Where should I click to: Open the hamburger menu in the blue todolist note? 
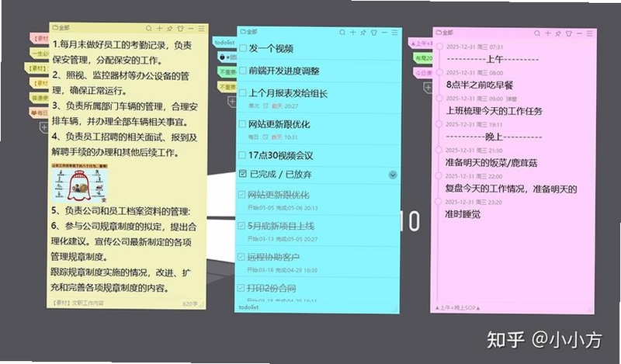pos(395,33)
